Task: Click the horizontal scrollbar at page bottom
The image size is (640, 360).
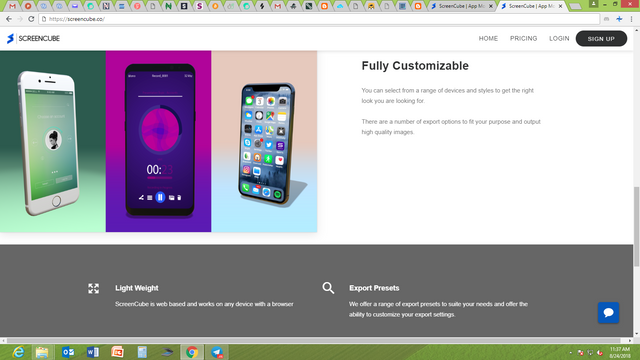Action: pos(314,340)
